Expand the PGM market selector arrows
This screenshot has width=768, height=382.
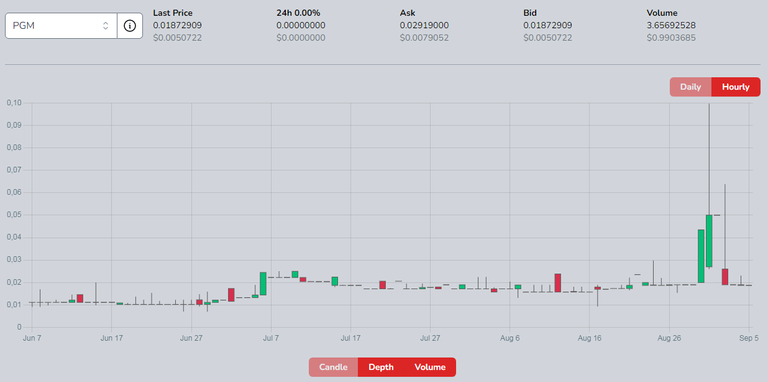(105, 26)
